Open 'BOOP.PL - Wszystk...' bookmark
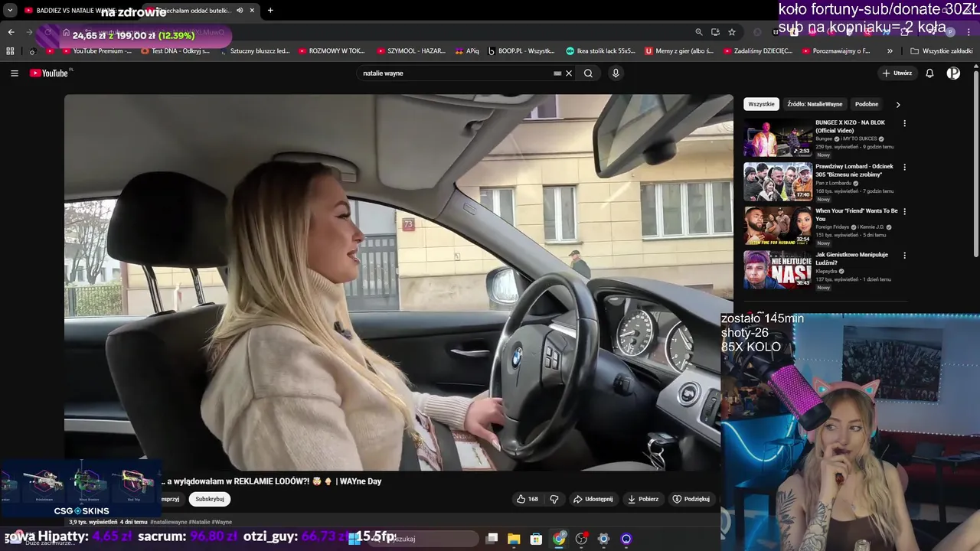This screenshot has height=551, width=980. click(x=521, y=51)
